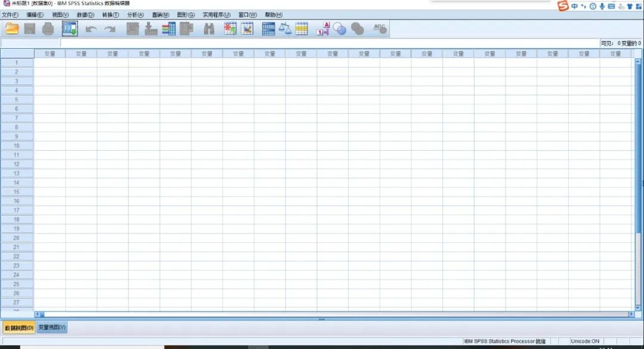
Task: Select cases grid icon
Action: point(302,29)
